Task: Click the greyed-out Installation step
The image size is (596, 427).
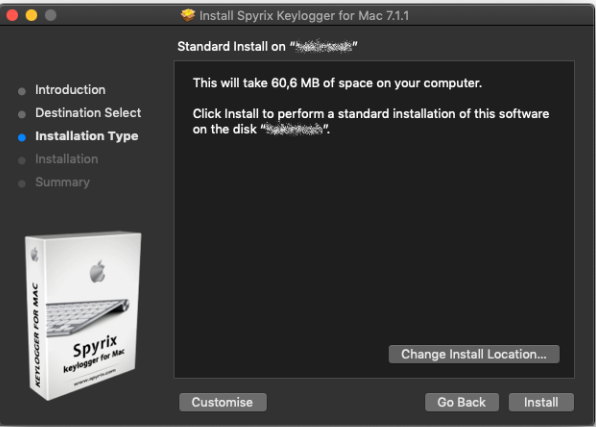Action: coord(67,159)
